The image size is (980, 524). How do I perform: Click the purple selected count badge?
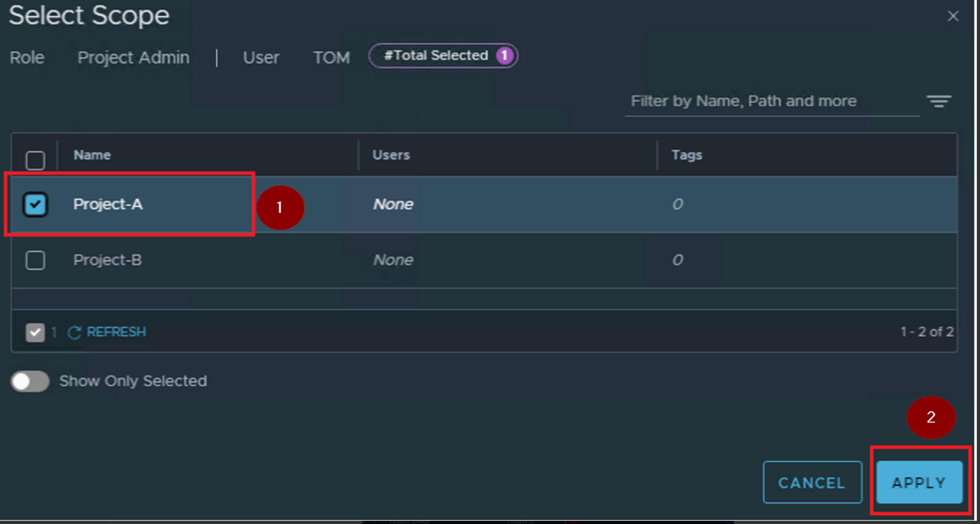click(504, 56)
